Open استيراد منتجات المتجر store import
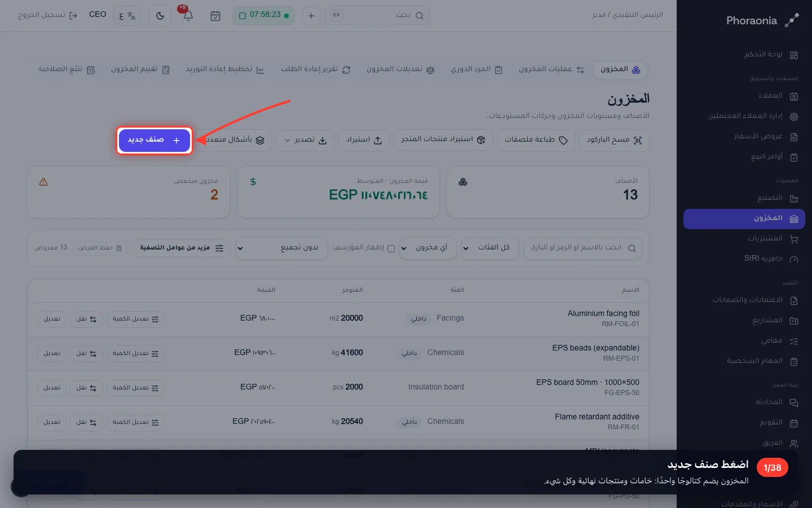This screenshot has width=812, height=508. [x=443, y=140]
